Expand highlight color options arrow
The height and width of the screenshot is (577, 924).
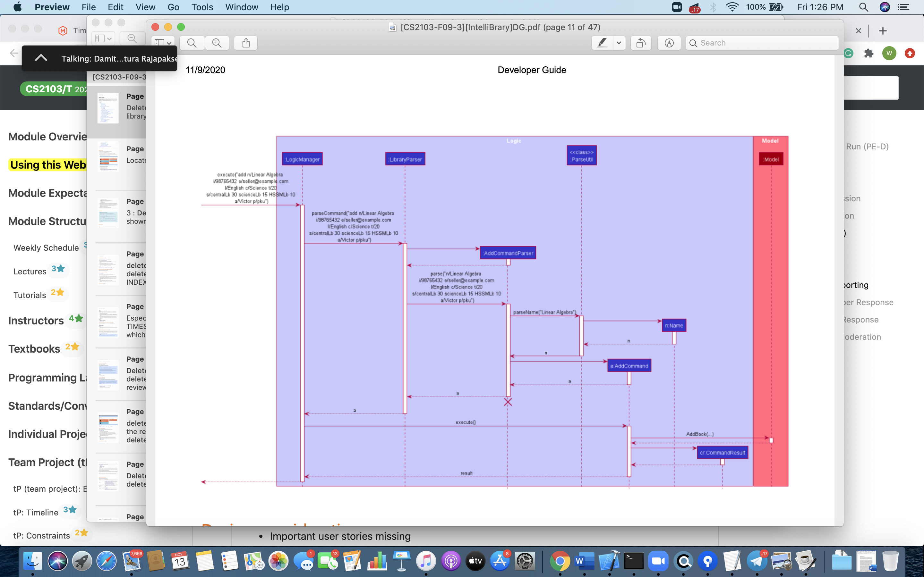619,43
